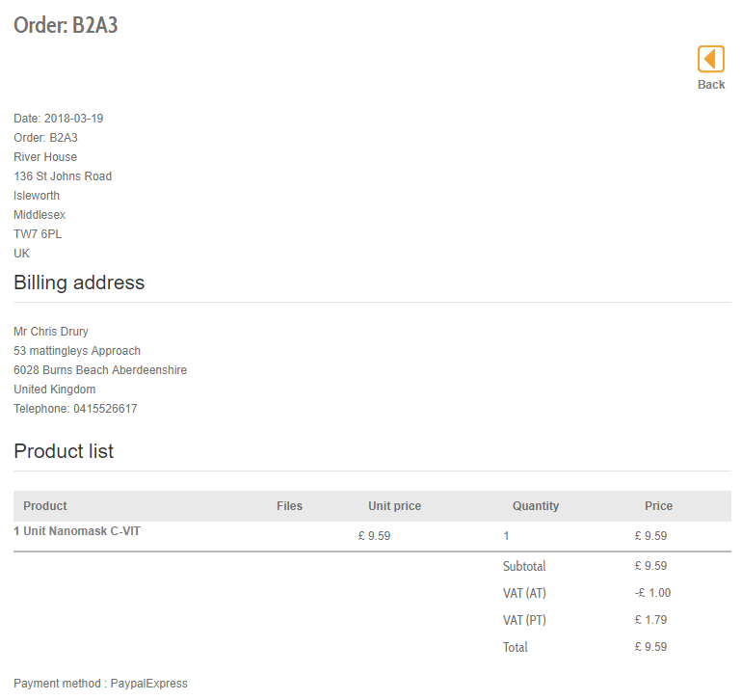Click the Files column header
This screenshot has height=700, width=742.
(x=289, y=506)
